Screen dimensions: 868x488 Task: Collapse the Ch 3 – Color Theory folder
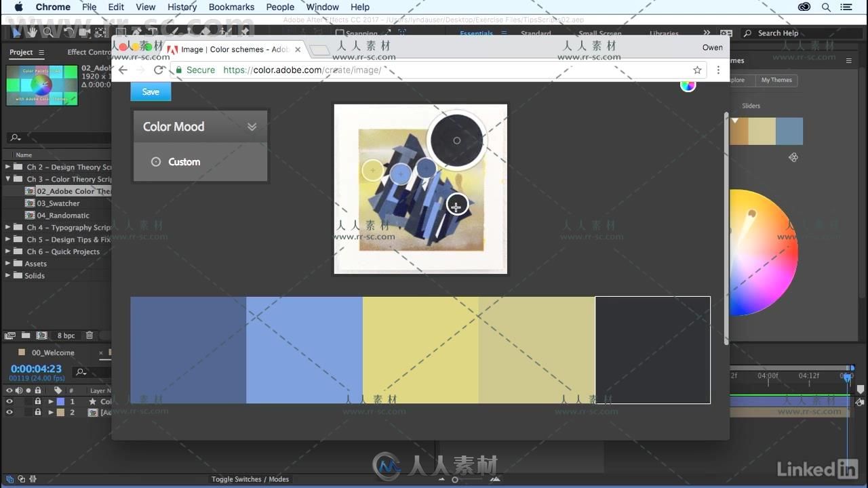8,179
